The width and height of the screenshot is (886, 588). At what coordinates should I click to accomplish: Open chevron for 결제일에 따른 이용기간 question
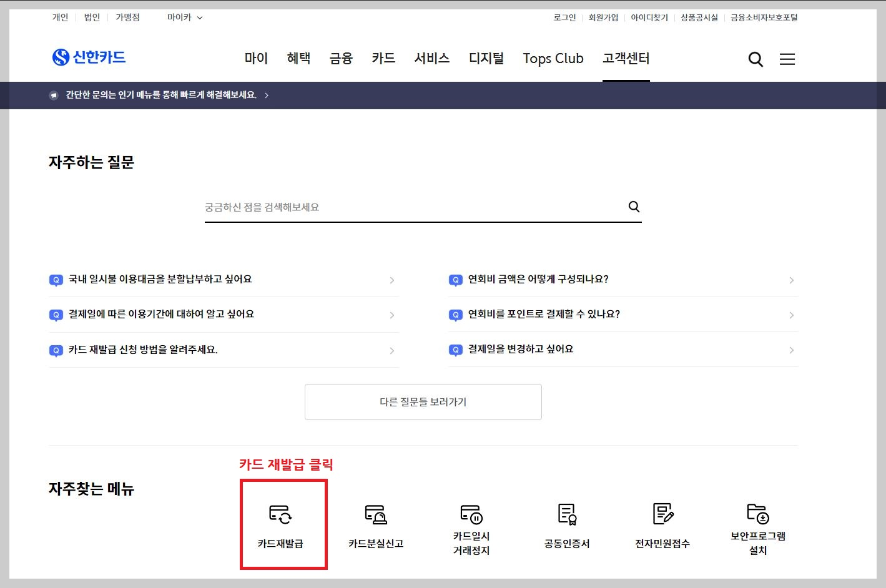click(391, 315)
